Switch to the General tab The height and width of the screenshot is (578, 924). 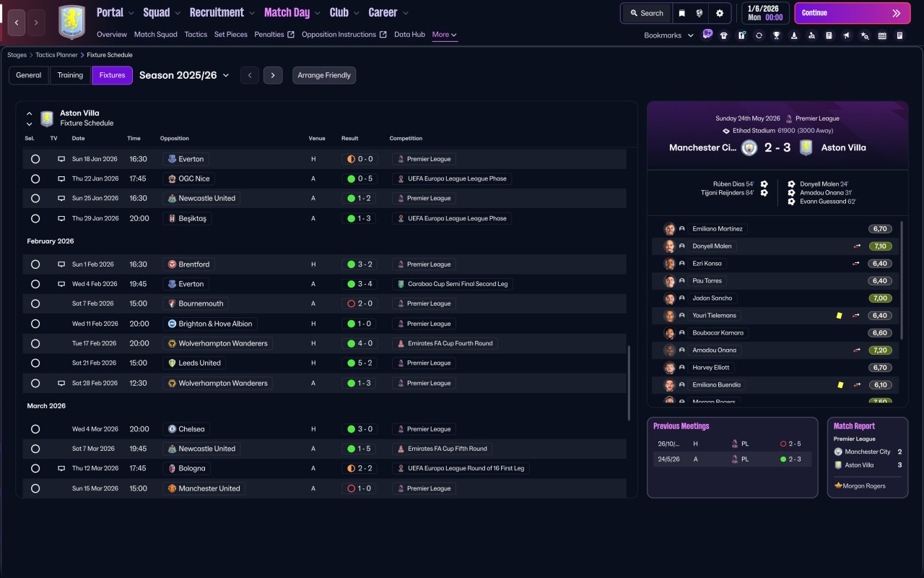point(29,75)
